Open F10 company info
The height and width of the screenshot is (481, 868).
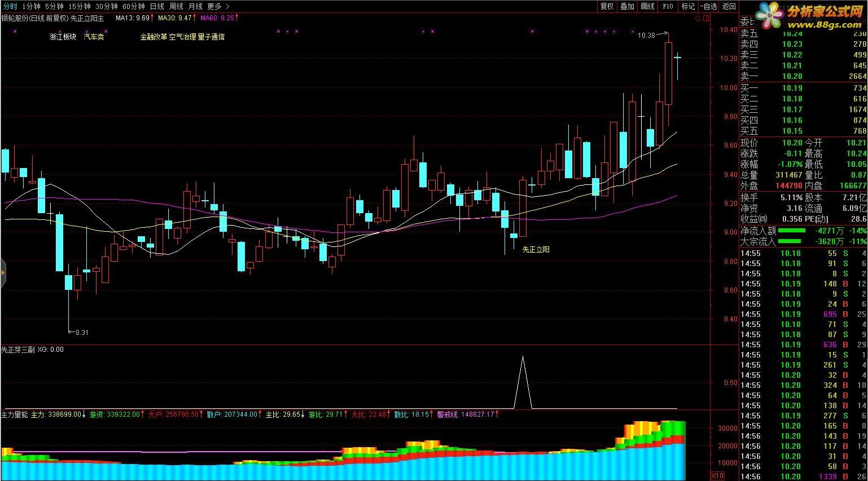[x=668, y=6]
